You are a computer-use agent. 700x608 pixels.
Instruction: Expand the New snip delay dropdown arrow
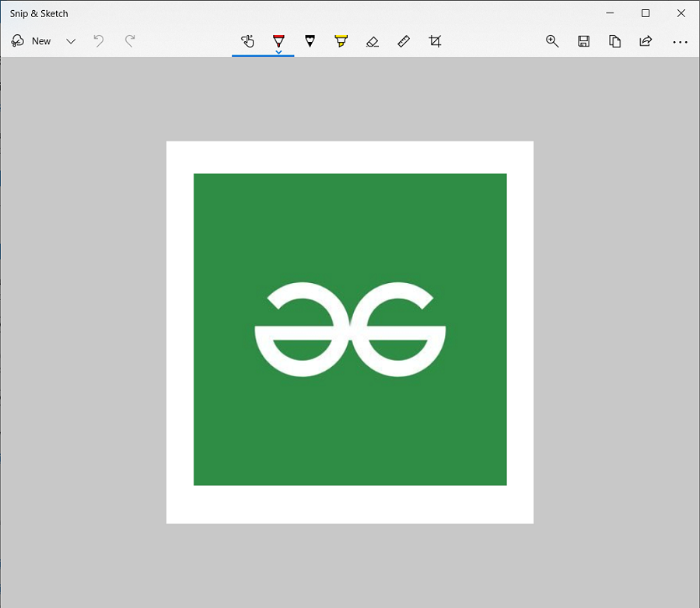(71, 41)
